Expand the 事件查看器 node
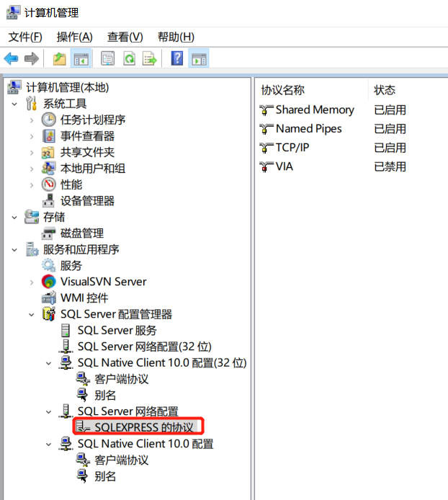Screen dimensions: 448x500 click(x=32, y=136)
